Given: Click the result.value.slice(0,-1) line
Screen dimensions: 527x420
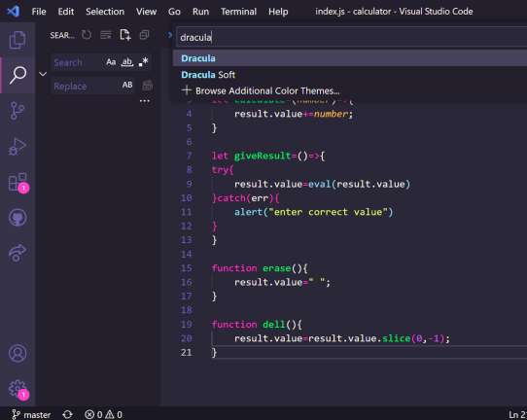Looking at the screenshot, I should point(342,338).
